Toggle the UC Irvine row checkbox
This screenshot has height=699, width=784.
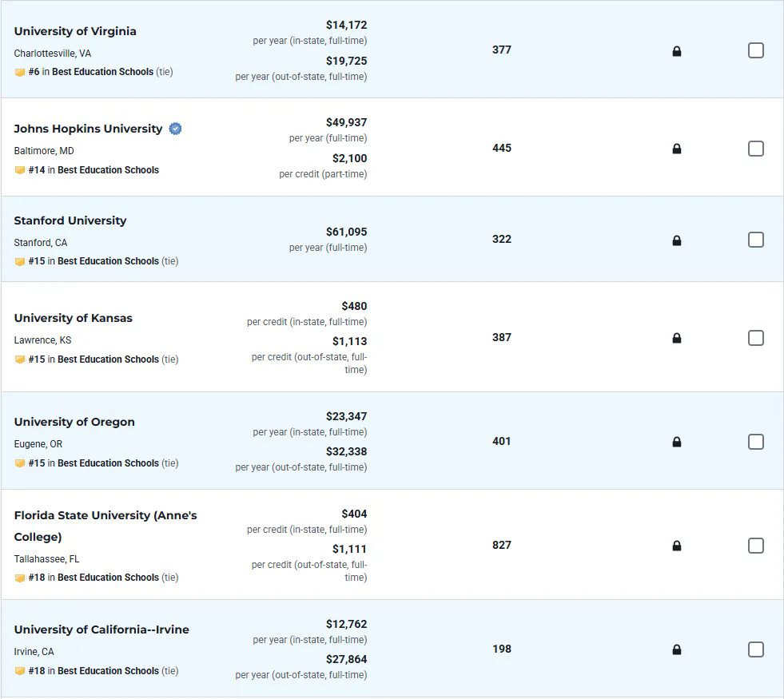tap(755, 649)
